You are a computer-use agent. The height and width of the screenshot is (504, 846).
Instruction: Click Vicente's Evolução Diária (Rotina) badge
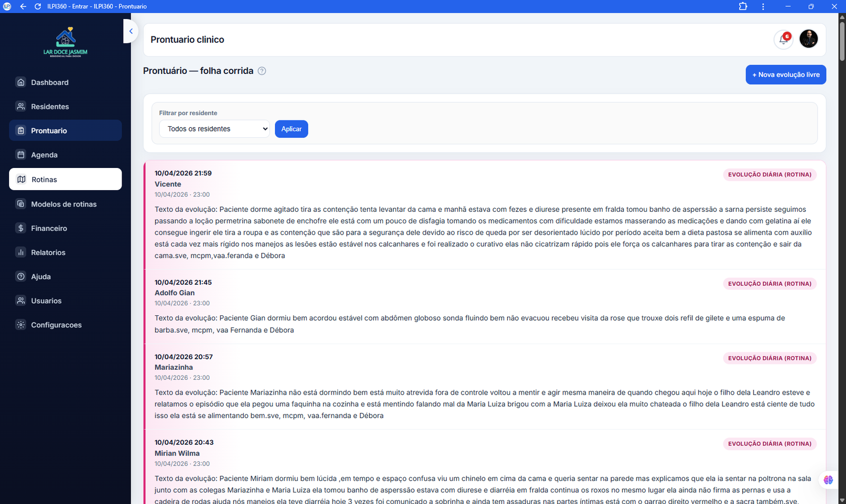click(769, 174)
